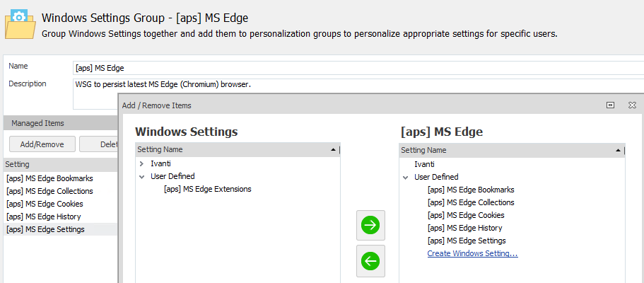Select [aps] MS Edge Collections in dialog tree
The height and width of the screenshot is (283, 644).
pos(471,202)
